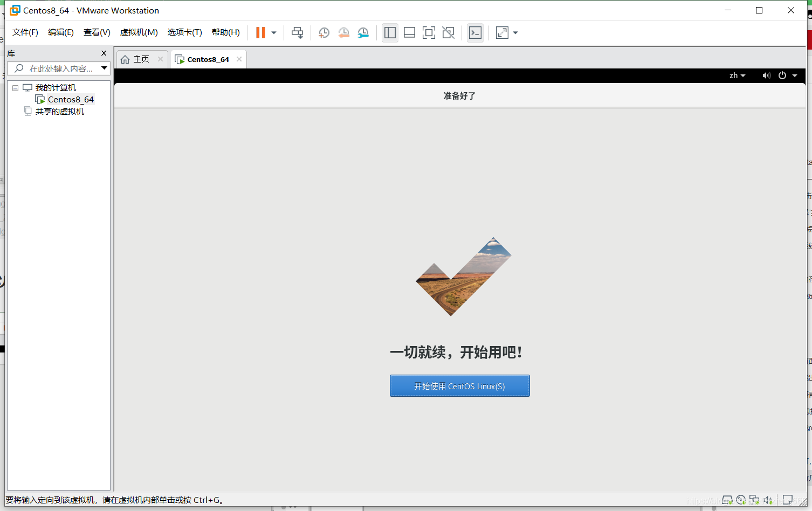
Task: Open the 文件(F) menu
Action: click(x=25, y=32)
